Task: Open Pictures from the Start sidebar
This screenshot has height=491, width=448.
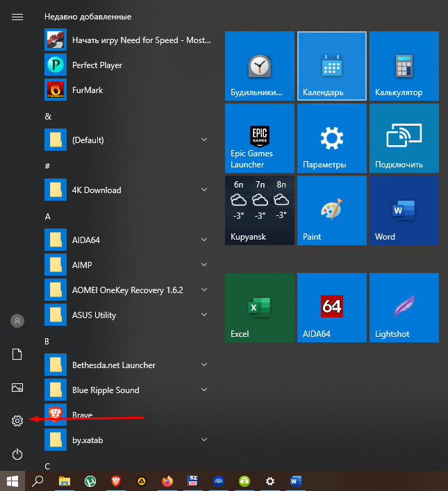Action: [17, 388]
